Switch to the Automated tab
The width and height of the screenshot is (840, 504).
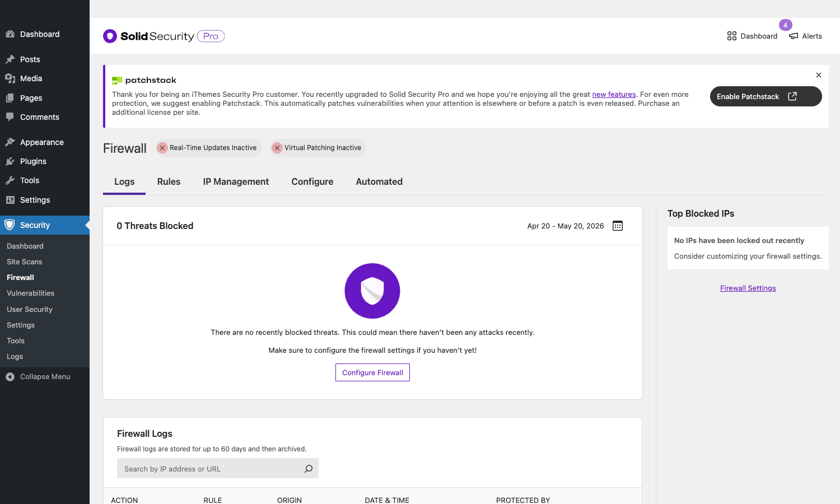point(379,182)
